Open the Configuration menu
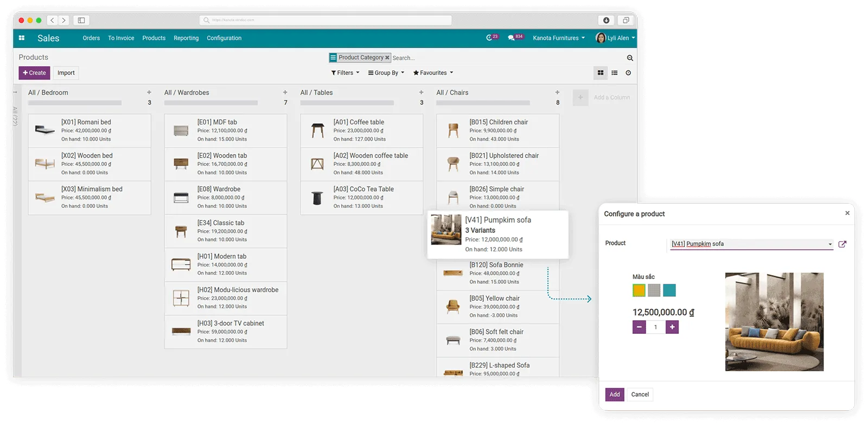868x425 pixels. coord(224,38)
